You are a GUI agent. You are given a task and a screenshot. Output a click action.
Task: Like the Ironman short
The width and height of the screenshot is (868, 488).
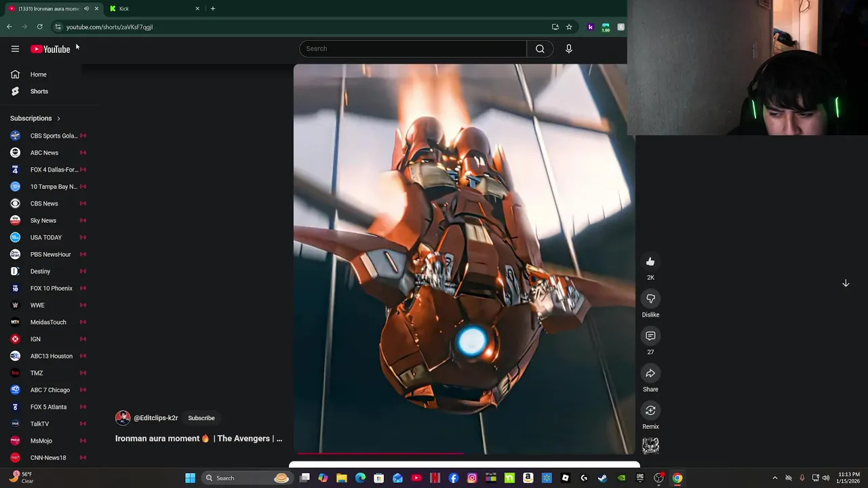(650, 262)
